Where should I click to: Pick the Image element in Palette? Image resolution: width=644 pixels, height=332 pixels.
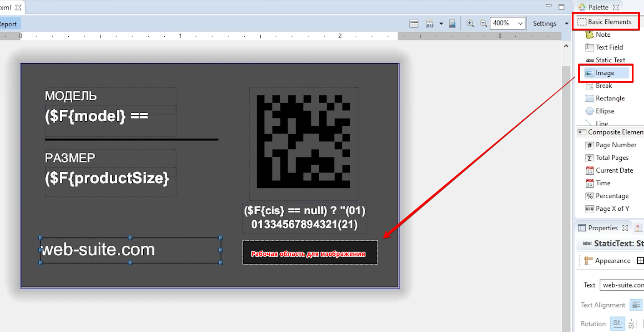click(x=606, y=73)
